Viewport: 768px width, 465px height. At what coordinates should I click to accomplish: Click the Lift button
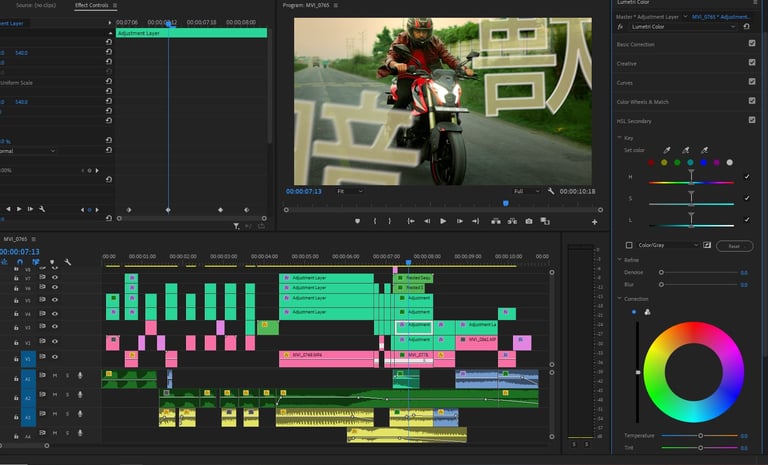point(496,221)
